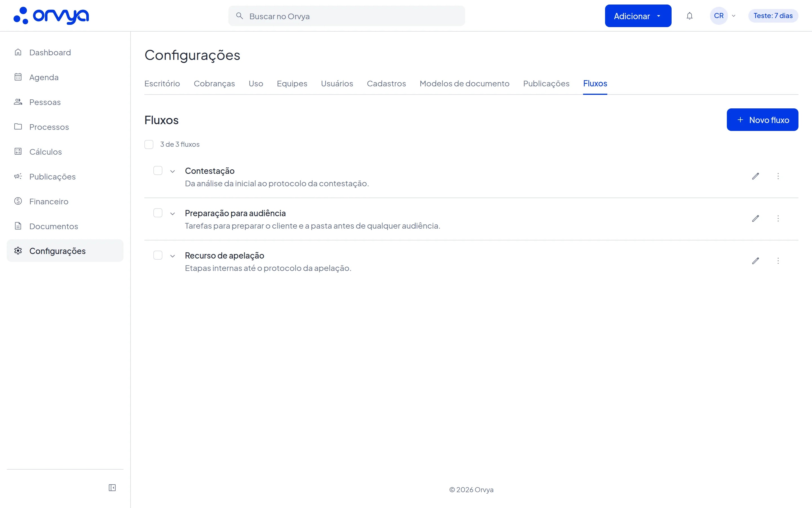
Task: Open notifications bell
Action: coord(690,16)
